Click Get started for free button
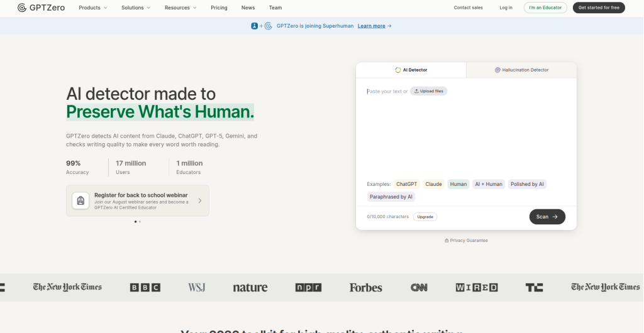The height and width of the screenshot is (333, 644). coord(599,8)
